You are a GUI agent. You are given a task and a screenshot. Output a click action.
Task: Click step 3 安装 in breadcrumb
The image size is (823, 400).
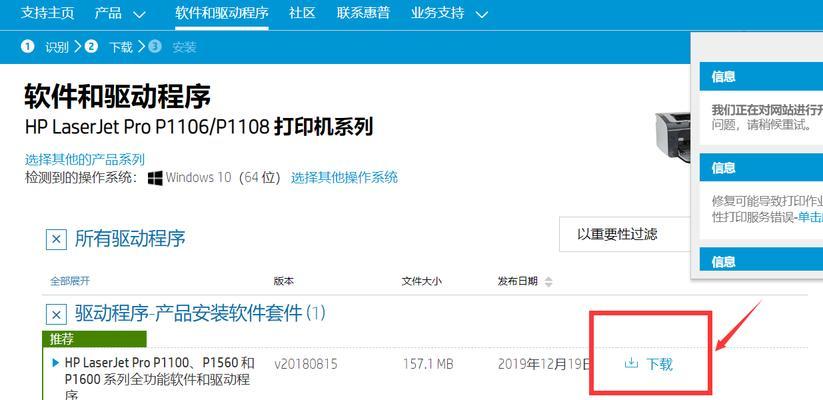[172, 47]
